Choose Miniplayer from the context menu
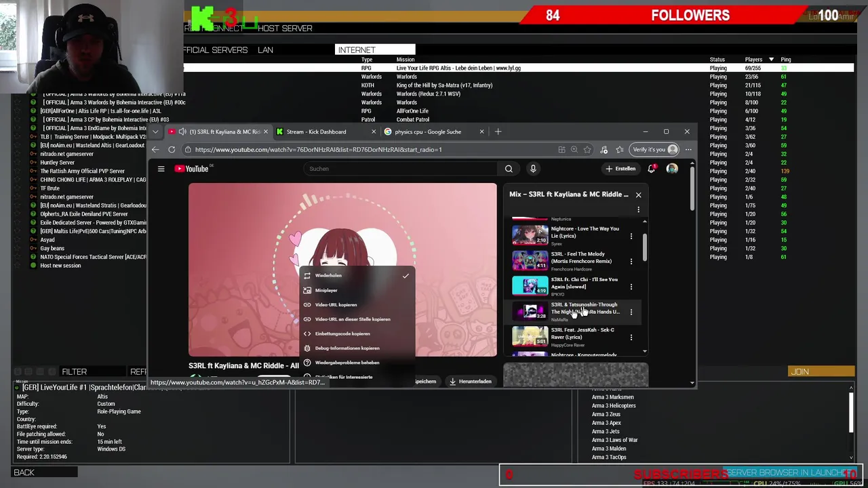Image resolution: width=868 pixels, height=488 pixels. [357, 290]
